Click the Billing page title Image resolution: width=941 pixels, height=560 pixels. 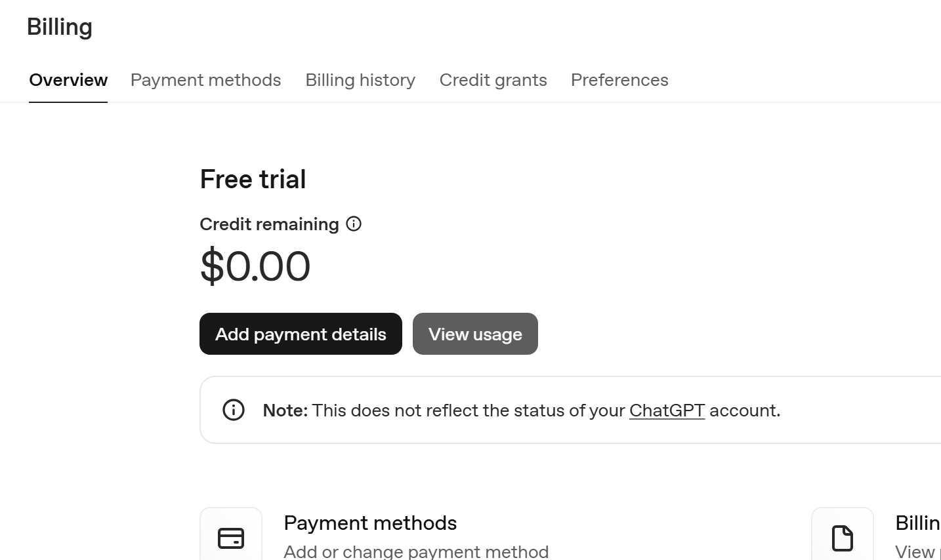click(60, 27)
